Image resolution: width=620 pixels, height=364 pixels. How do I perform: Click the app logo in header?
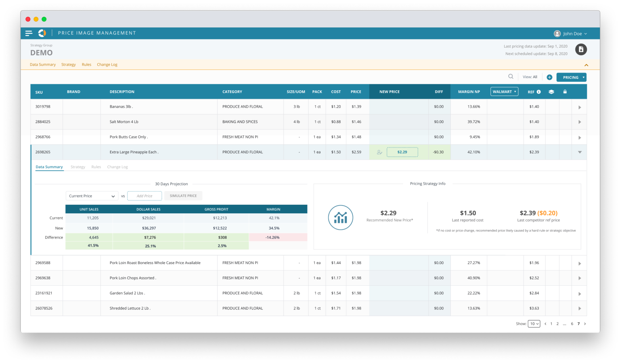[x=42, y=33]
